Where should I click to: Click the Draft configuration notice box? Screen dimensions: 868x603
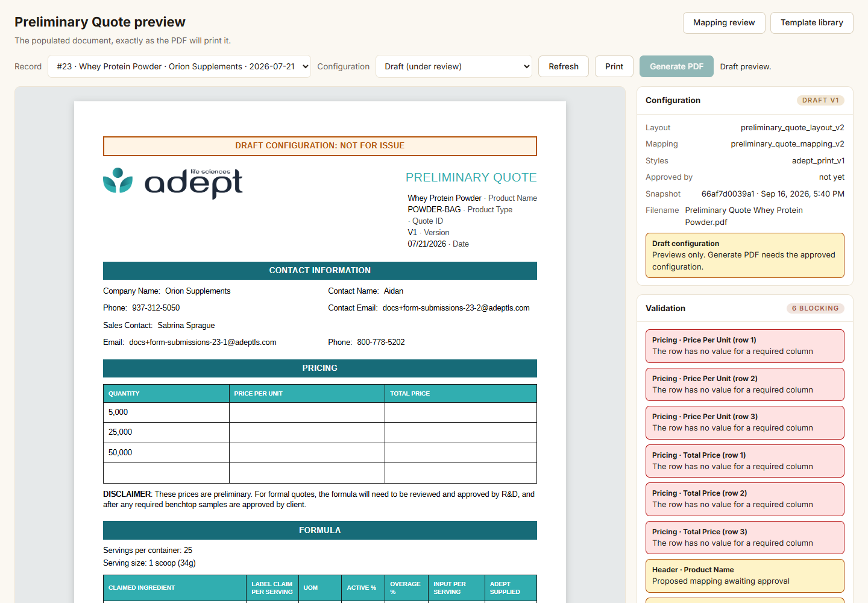pyautogui.click(x=745, y=255)
